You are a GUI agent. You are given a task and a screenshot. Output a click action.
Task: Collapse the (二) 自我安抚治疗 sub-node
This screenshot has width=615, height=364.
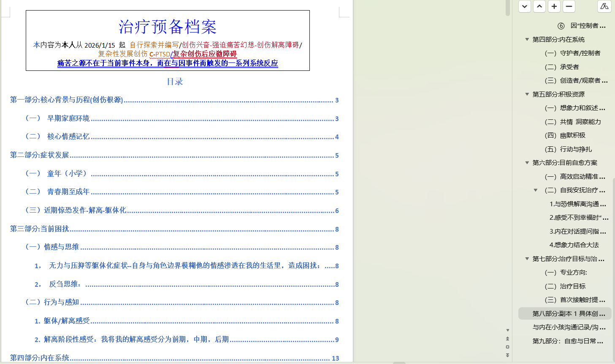pos(536,190)
